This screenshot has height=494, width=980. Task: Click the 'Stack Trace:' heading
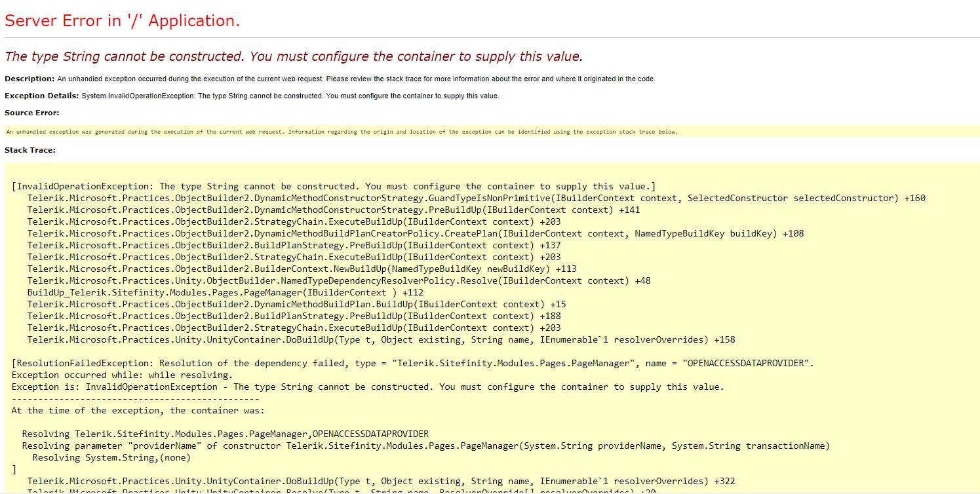(x=28, y=149)
